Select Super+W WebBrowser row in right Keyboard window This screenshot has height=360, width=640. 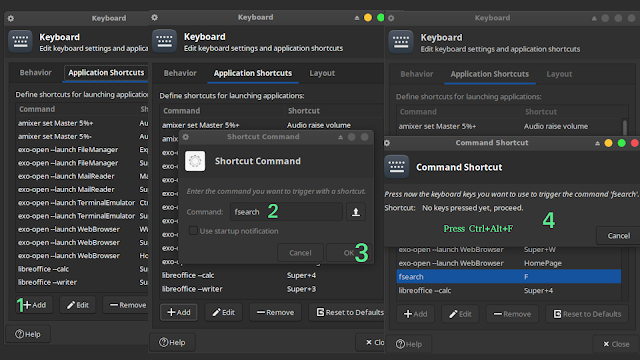pyautogui.click(x=509, y=249)
